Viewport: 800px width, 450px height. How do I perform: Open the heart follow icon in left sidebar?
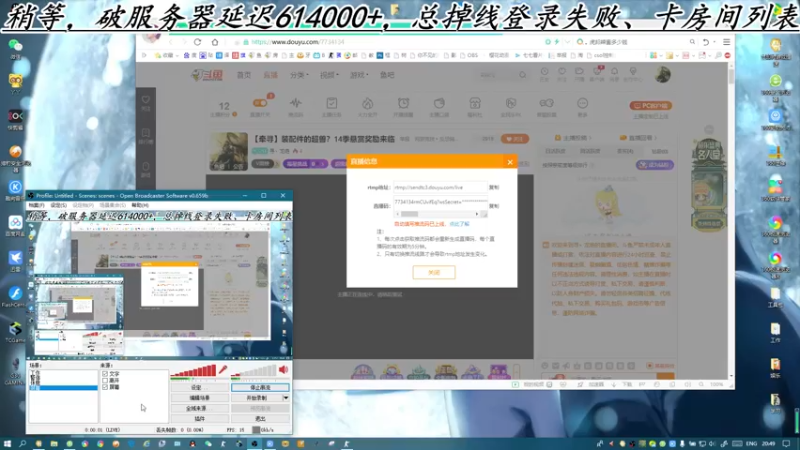pos(146,100)
